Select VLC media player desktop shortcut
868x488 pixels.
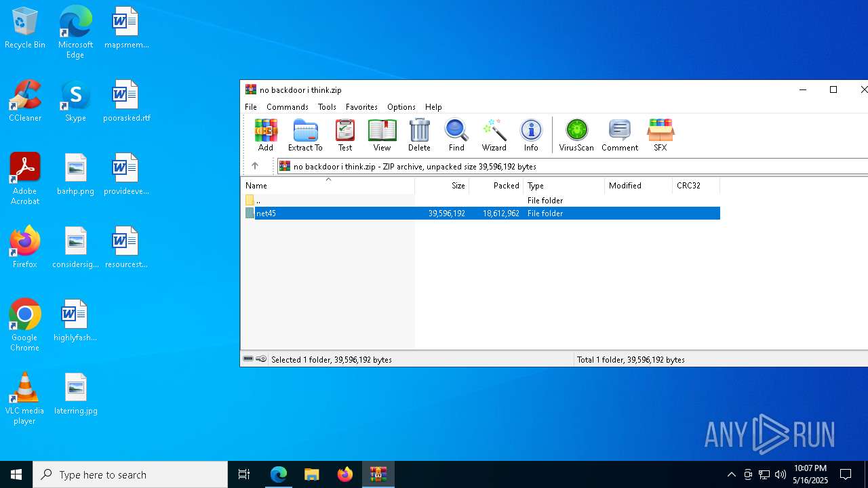tap(25, 399)
